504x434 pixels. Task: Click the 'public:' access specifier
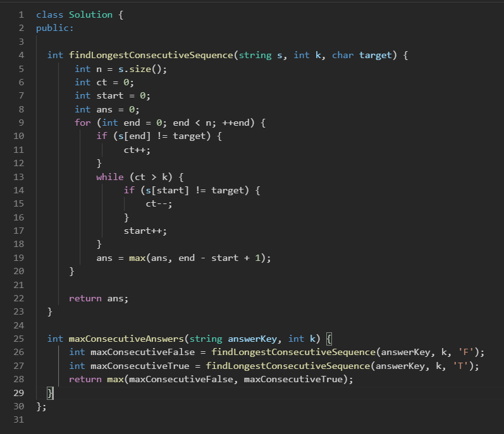pyautogui.click(x=55, y=28)
